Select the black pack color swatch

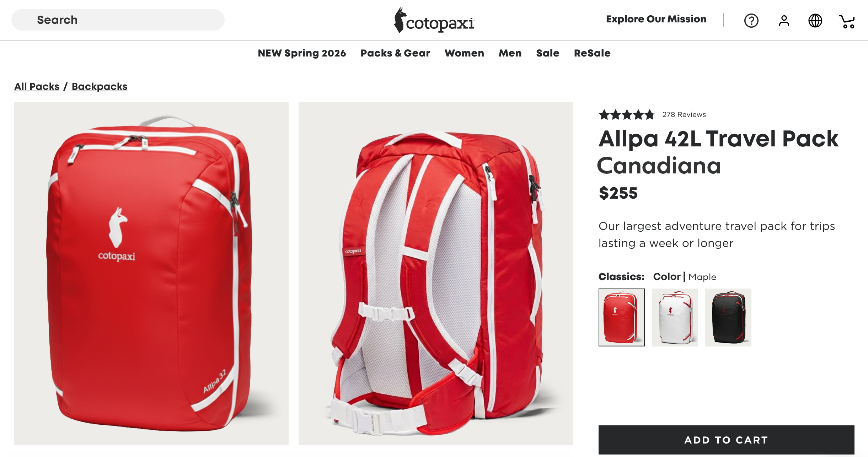pos(728,317)
